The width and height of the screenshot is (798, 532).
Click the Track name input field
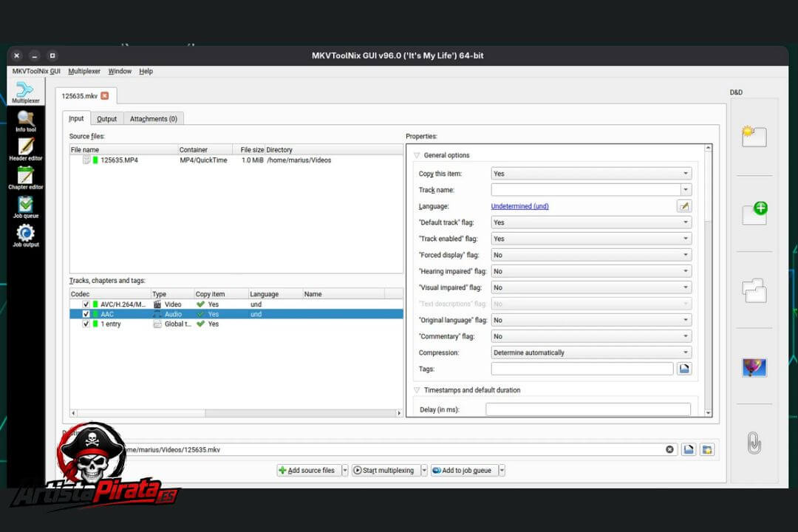coord(586,190)
